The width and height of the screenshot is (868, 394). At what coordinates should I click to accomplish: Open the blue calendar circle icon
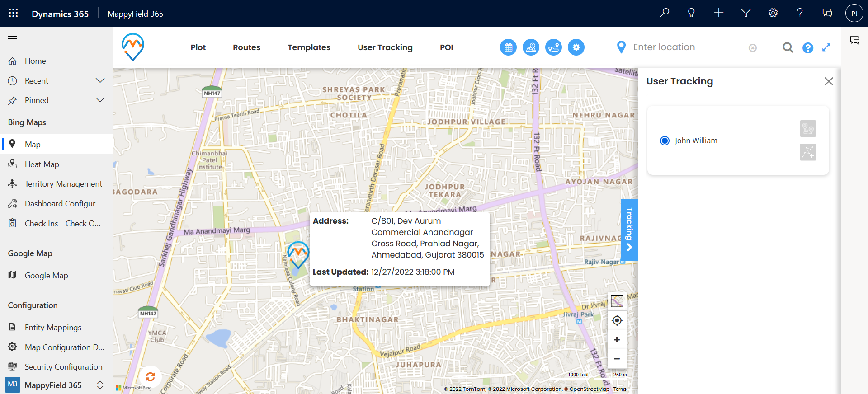508,47
